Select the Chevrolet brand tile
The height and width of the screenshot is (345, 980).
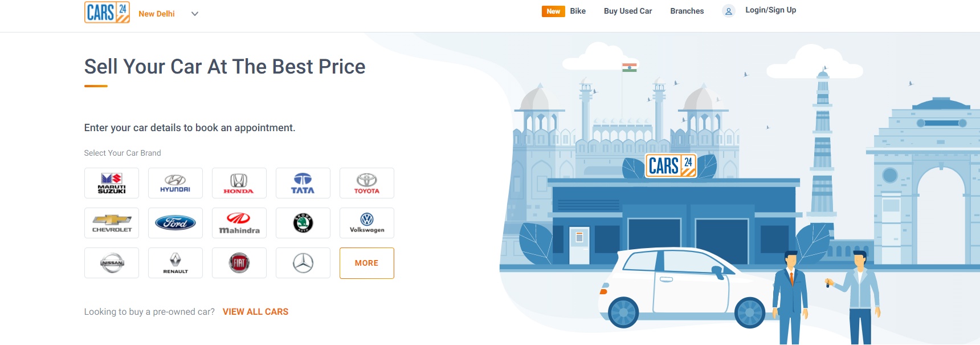click(x=112, y=223)
